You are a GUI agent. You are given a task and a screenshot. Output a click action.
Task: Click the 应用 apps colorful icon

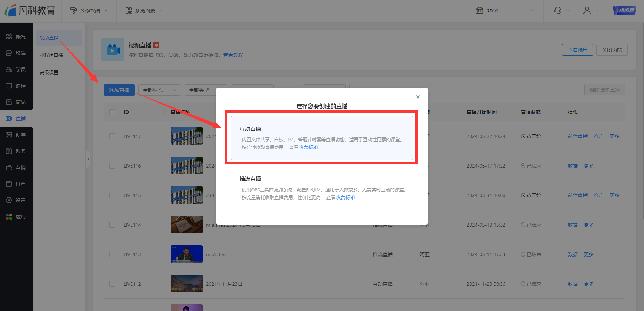click(x=9, y=217)
